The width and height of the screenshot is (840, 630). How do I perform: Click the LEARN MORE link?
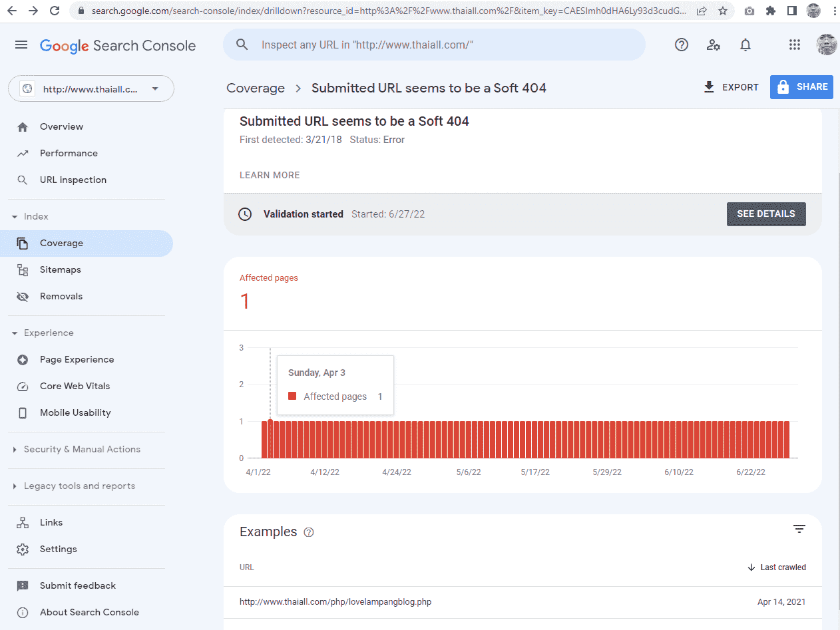[x=270, y=175]
